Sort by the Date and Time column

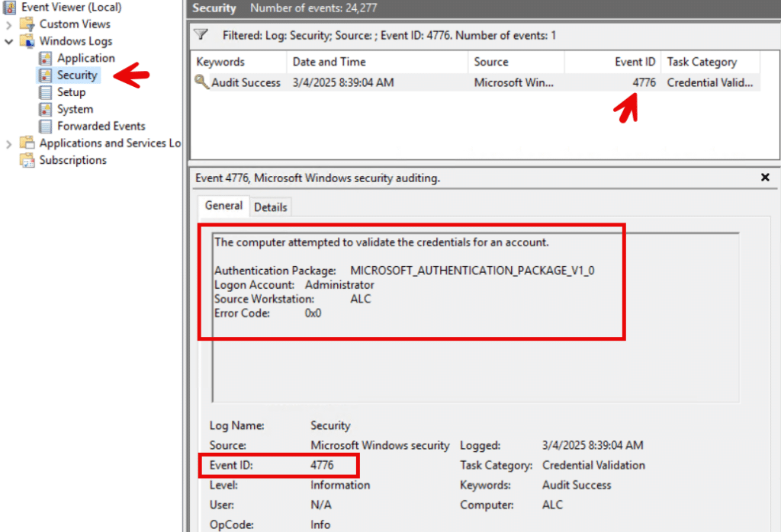point(377,62)
